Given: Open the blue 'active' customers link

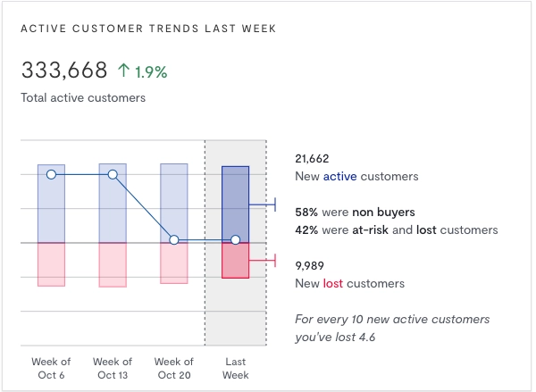Looking at the screenshot, I should coord(339,177).
